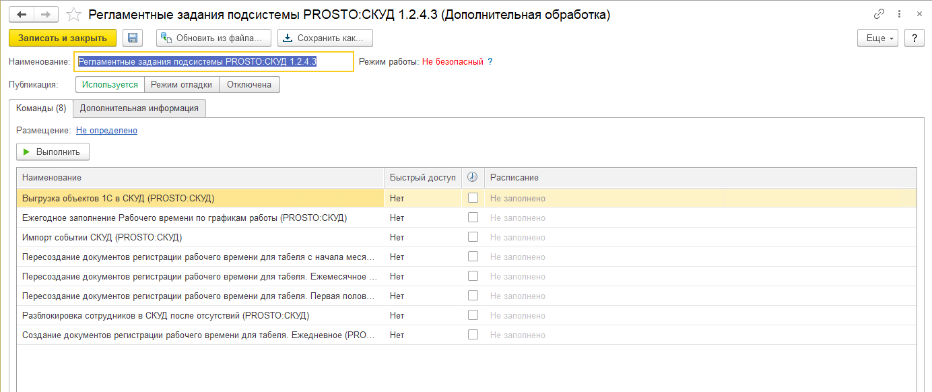Click the red Не безопасный mode text
The width and height of the screenshot is (932, 392).
pyautogui.click(x=452, y=62)
